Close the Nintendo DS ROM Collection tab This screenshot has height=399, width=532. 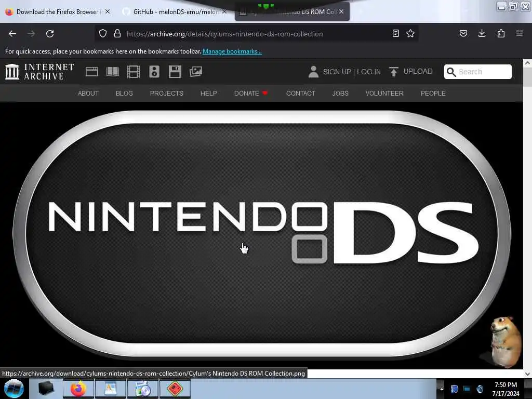coord(341,11)
